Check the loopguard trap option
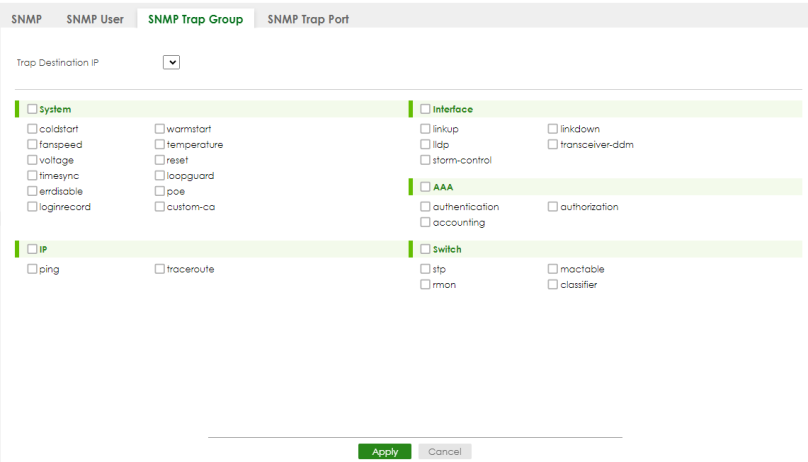The height and width of the screenshot is (462, 808). coord(160,176)
